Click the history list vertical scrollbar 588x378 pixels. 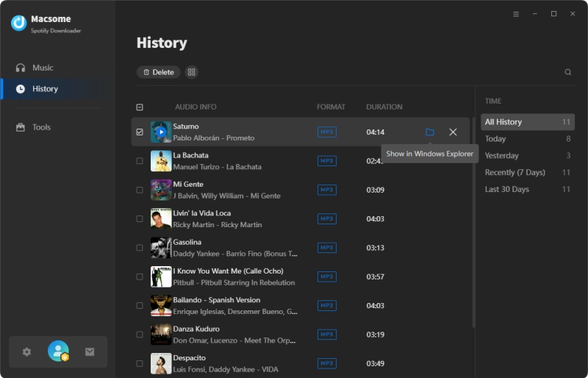coord(473,223)
